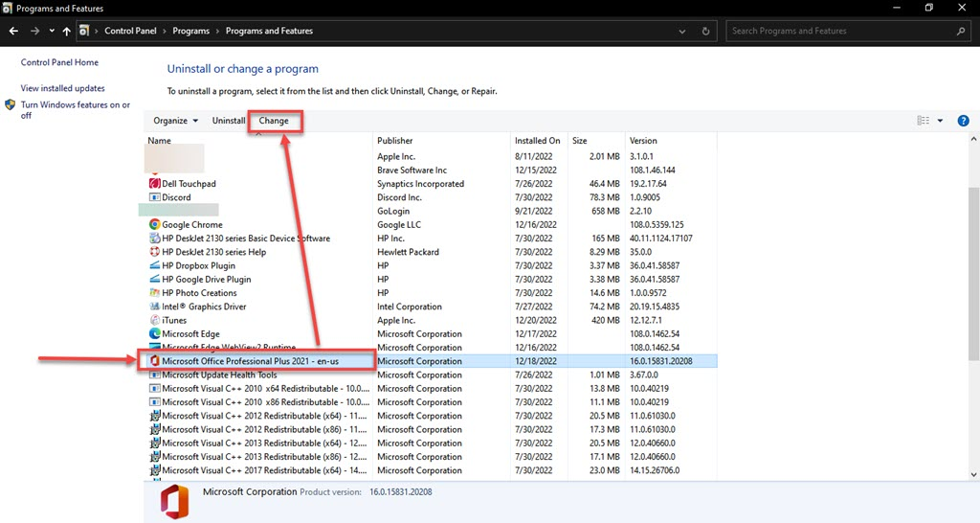The width and height of the screenshot is (980, 523).
Task: Go up one level arrow
Action: (x=66, y=31)
